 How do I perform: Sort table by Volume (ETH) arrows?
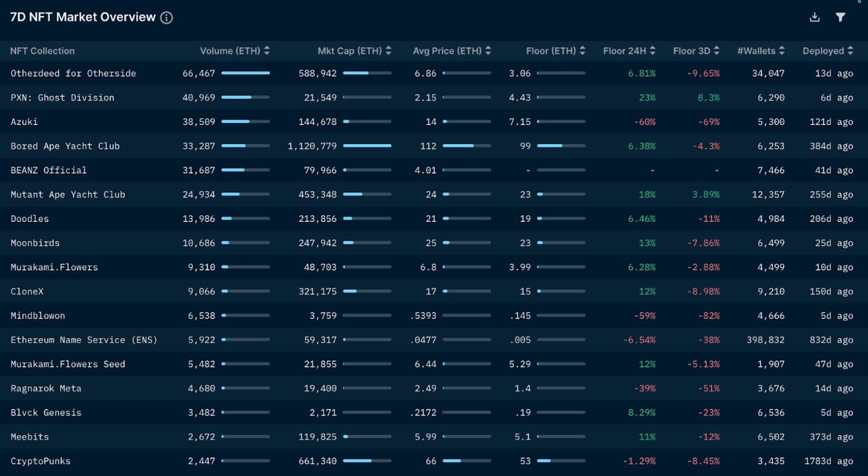click(x=267, y=51)
